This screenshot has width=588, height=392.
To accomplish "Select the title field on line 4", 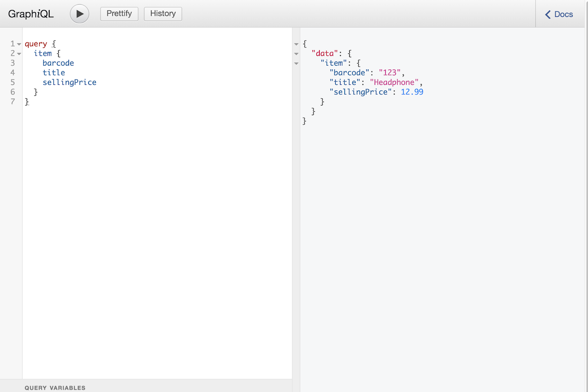I will point(54,73).
